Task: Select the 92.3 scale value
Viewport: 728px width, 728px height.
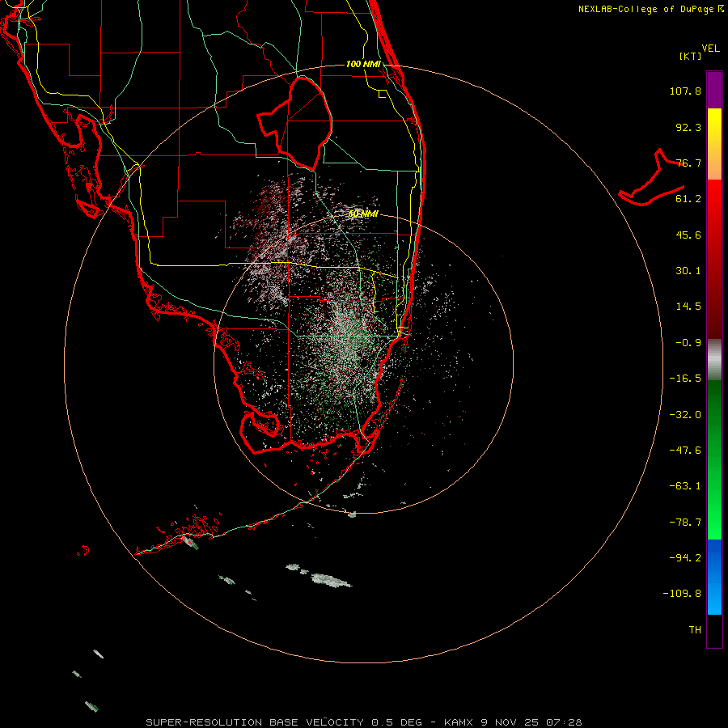Action: pyautogui.click(x=688, y=127)
